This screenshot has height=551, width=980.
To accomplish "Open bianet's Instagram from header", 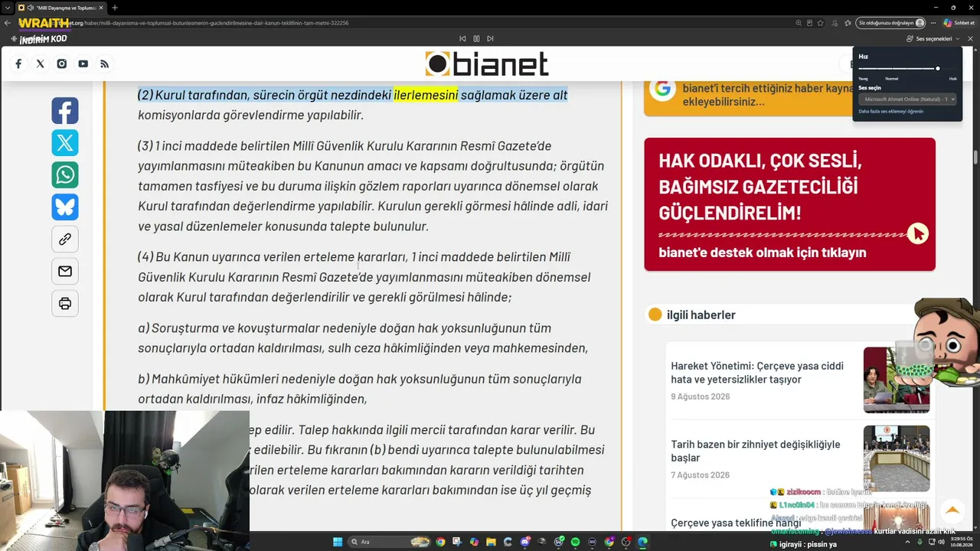I will point(61,64).
